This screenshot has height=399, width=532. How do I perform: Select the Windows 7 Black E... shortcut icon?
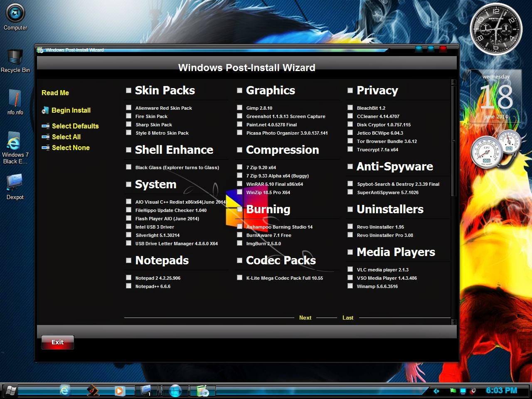(x=14, y=141)
